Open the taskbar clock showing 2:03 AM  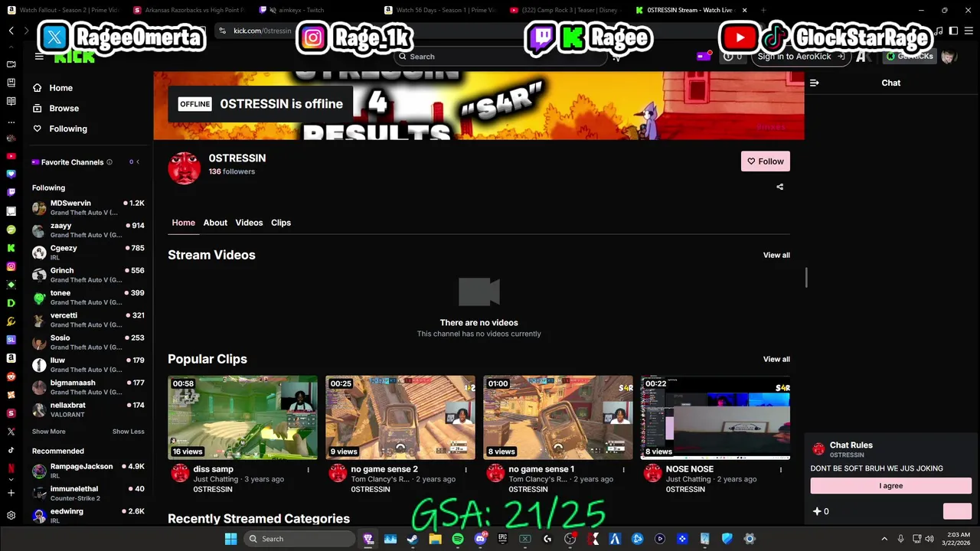point(957,539)
